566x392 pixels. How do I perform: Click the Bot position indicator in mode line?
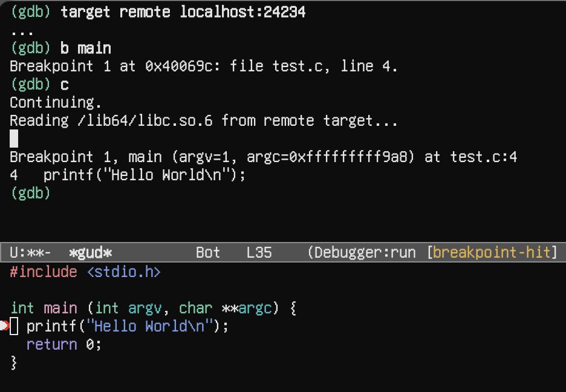tap(208, 252)
